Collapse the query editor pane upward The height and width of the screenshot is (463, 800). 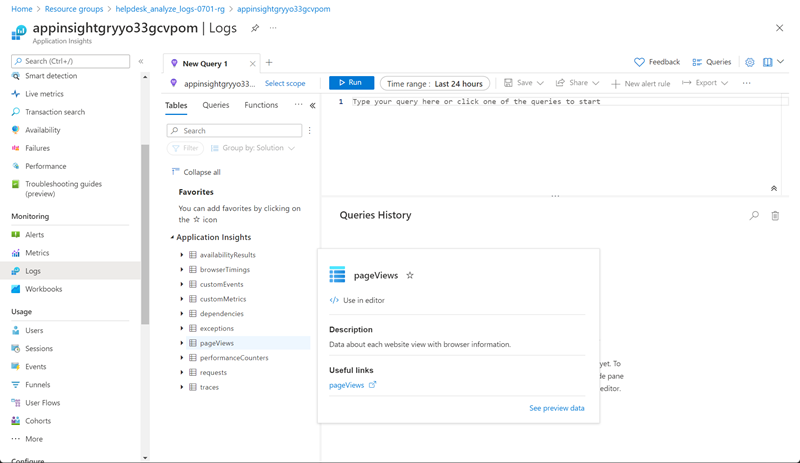pyautogui.click(x=773, y=188)
